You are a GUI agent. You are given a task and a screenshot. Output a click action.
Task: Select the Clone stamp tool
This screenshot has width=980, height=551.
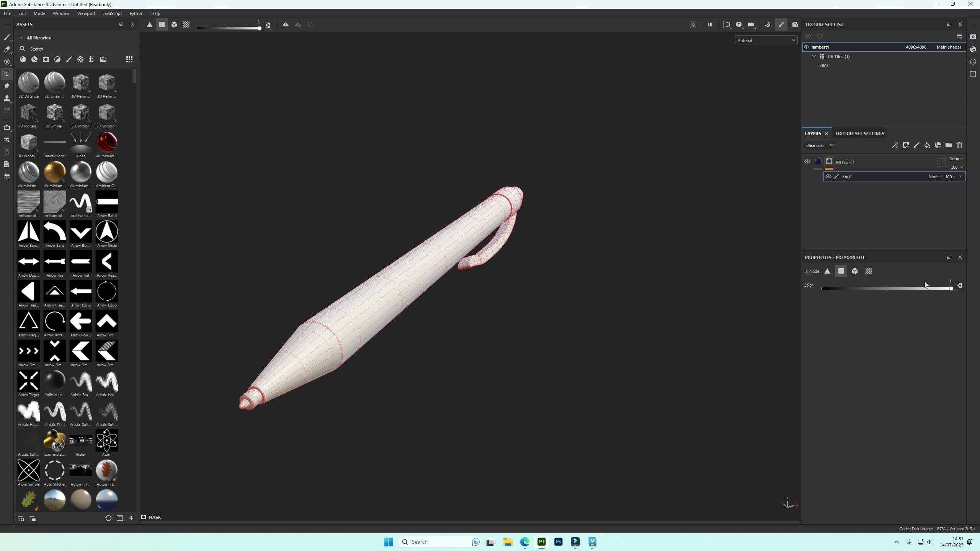(7, 98)
